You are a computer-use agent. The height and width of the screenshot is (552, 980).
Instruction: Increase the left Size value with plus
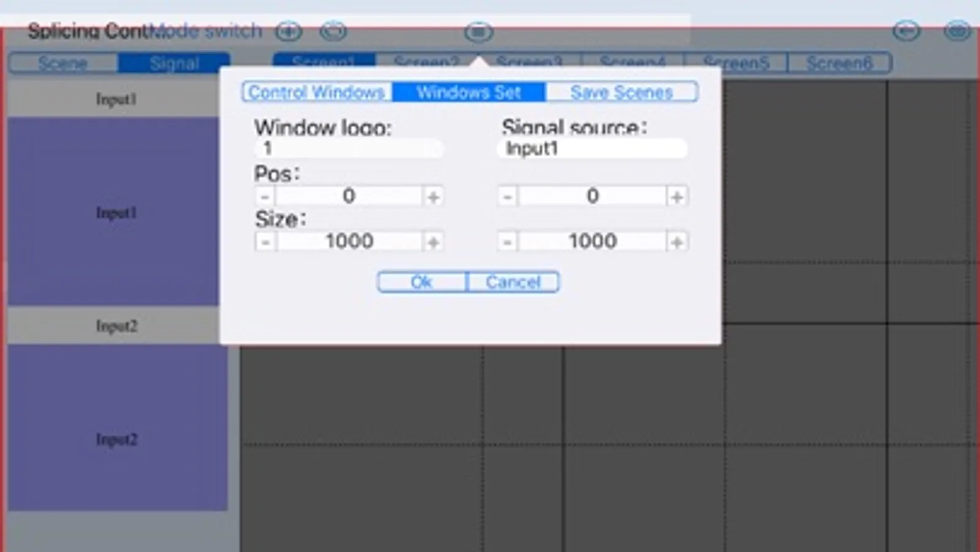click(433, 242)
